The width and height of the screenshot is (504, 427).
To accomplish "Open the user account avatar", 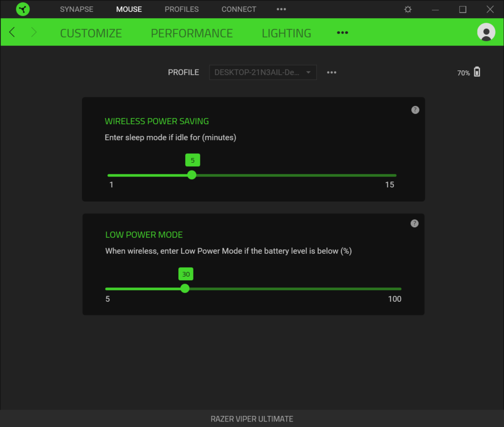I will coord(486,32).
